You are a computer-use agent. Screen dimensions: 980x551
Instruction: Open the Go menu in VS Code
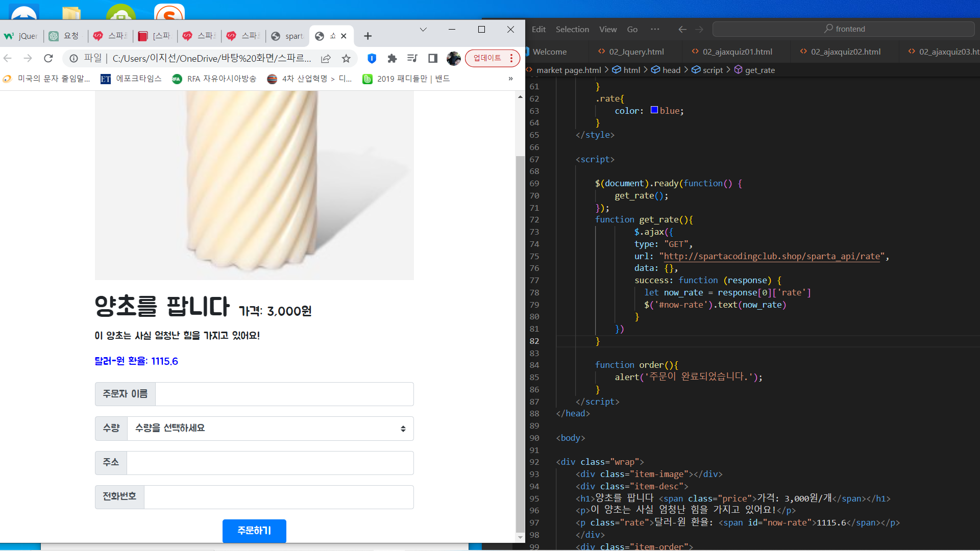[632, 30]
